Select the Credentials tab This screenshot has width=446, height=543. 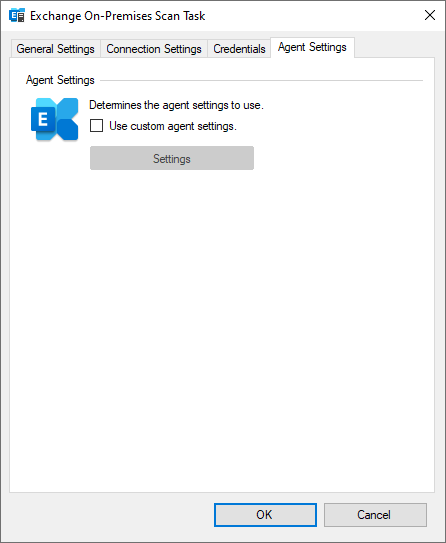[x=239, y=49]
